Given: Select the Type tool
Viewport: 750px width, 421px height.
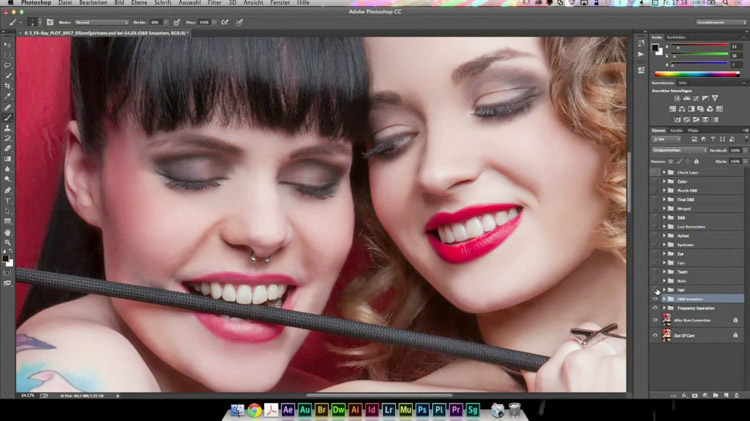Looking at the screenshot, I should click(7, 200).
